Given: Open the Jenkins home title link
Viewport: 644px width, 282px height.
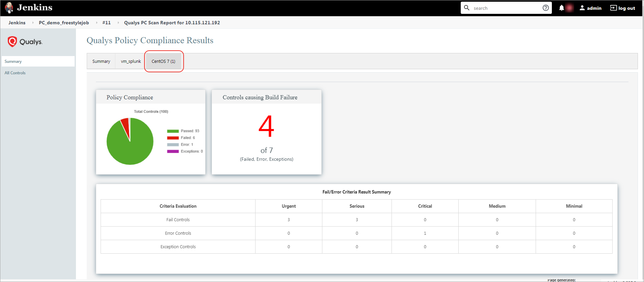Looking at the screenshot, I should tap(35, 7).
